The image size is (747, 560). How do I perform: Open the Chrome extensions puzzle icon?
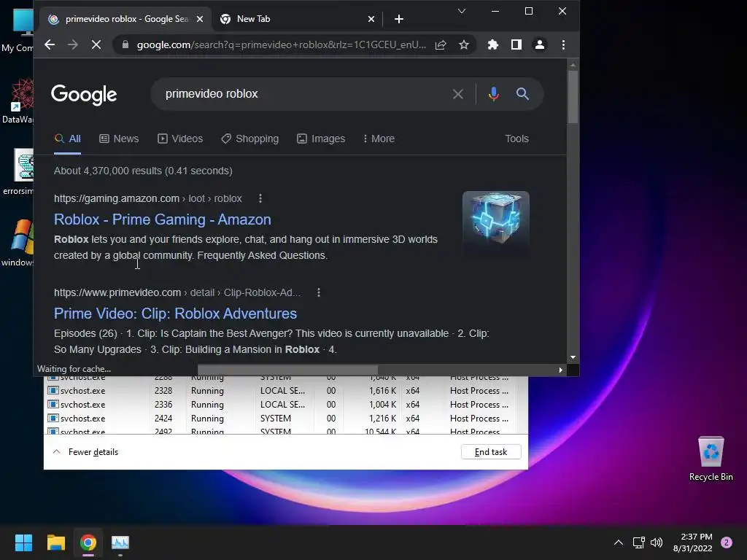[x=493, y=44]
